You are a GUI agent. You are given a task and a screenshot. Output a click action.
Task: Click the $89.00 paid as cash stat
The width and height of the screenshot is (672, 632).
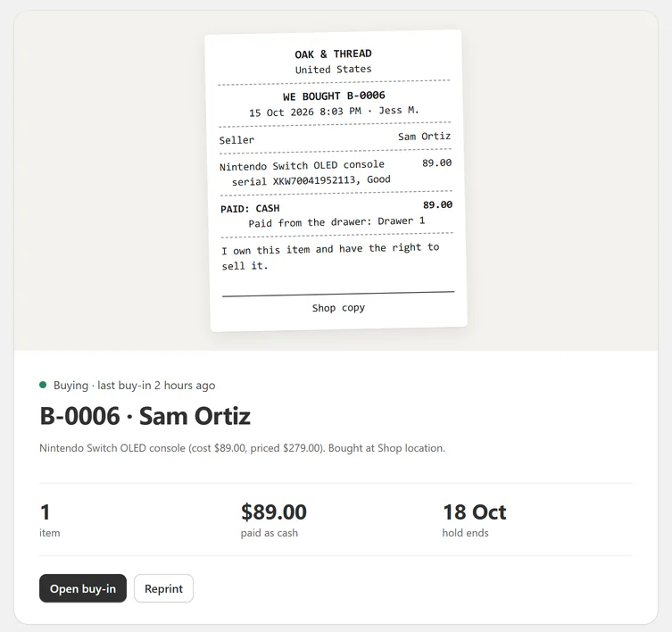[273, 520]
